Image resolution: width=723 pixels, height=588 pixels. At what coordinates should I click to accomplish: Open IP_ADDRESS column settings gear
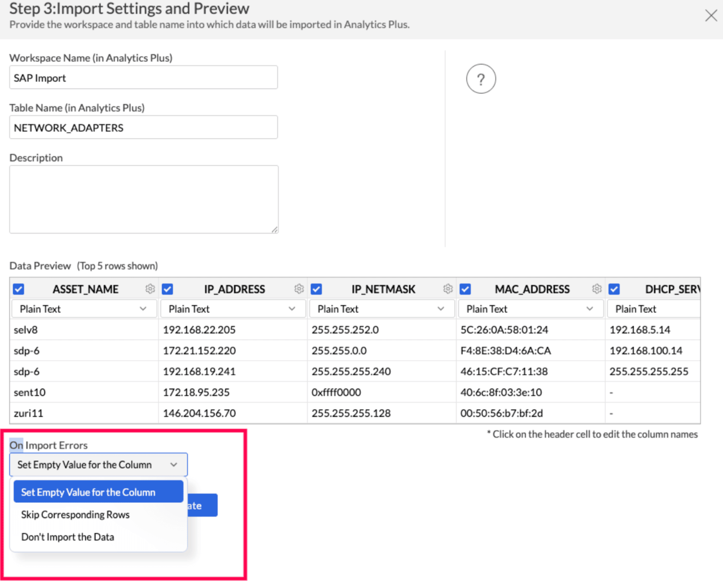pos(299,289)
